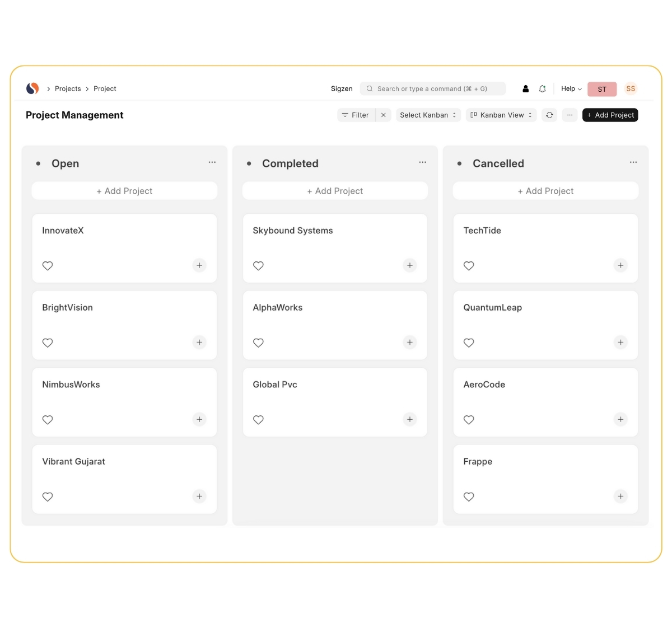Open the Filter options
This screenshot has height=628, width=672.
356,115
